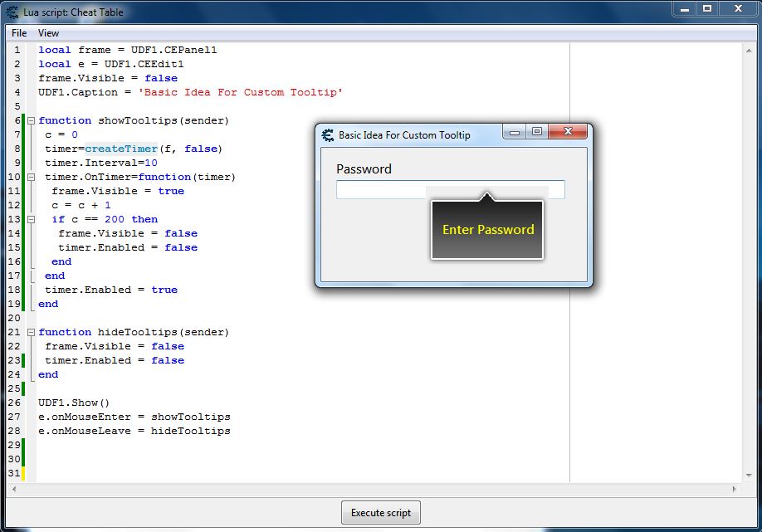This screenshot has width=762, height=532.
Task: Click the vertical scrollbar down arrow
Action: click(748, 476)
